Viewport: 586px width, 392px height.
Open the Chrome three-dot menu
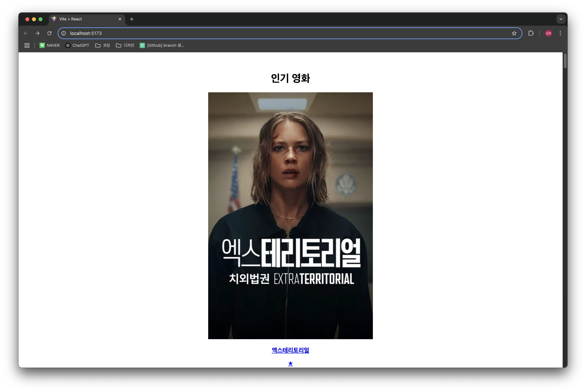(560, 33)
